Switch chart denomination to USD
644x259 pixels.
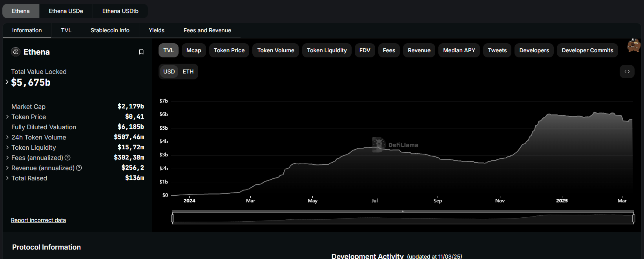pos(169,72)
